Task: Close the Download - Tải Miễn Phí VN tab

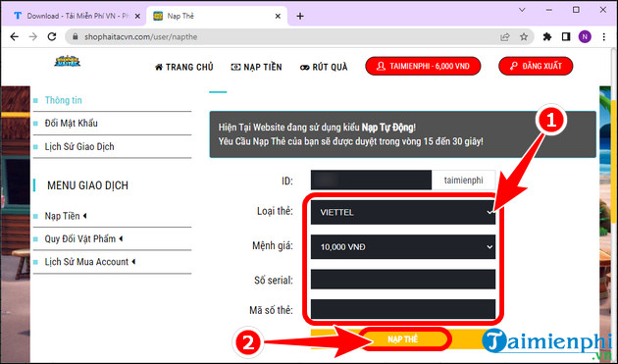Action: (x=137, y=16)
